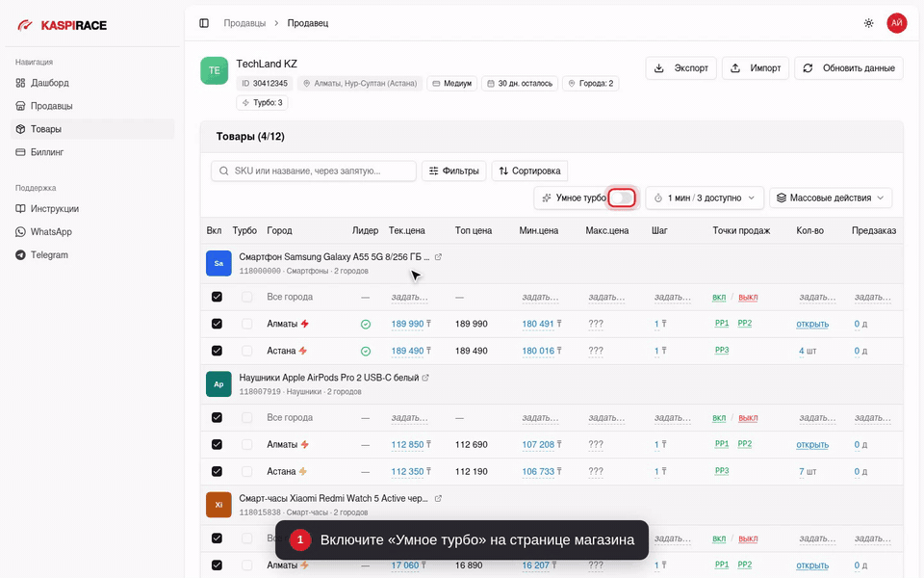Open external link for Apple AirPods Pro 2
This screenshot has height=578, width=924.
tap(425, 378)
